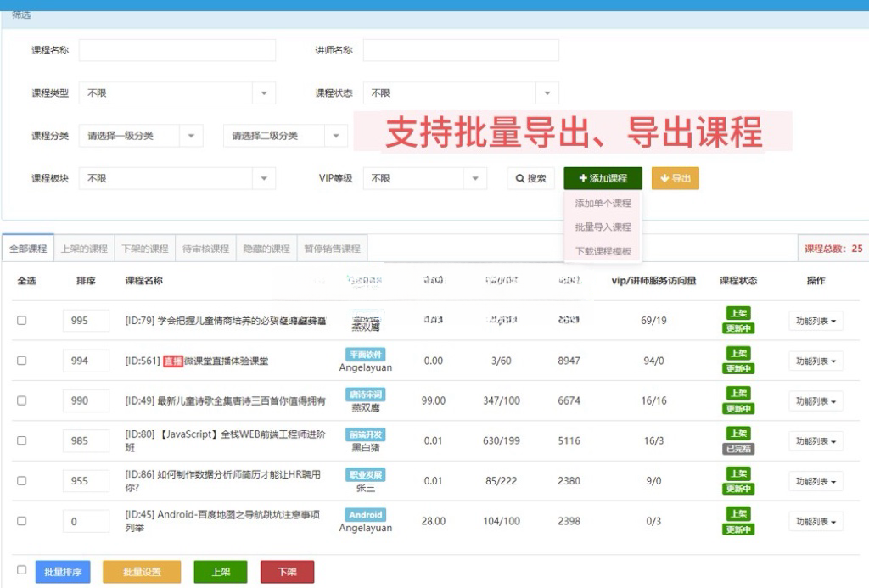This screenshot has height=588, width=869.
Task: Select 批量导入课程 from the menu
Action: [x=603, y=227]
